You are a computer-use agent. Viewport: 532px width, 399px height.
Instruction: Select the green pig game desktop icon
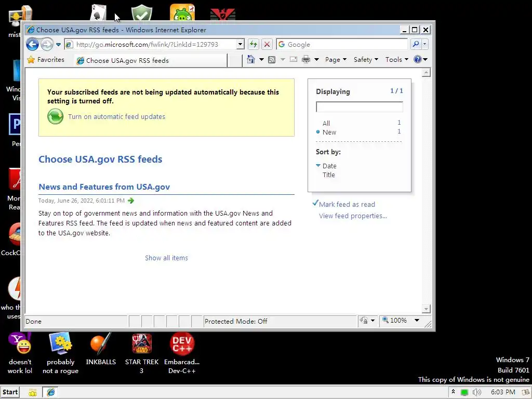182,12
